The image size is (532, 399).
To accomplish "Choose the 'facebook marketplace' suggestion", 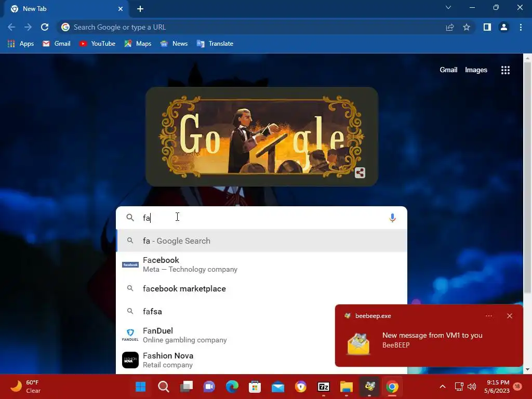I will (x=261, y=288).
